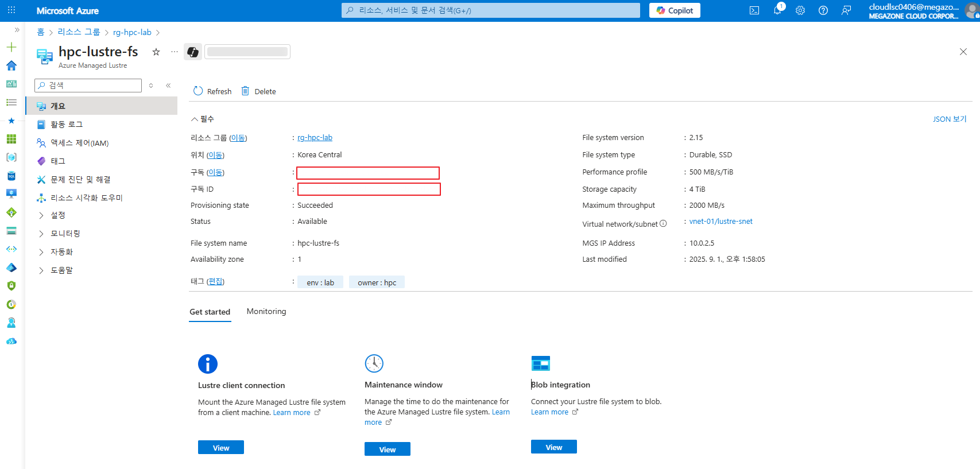Open the feedback icon in top bar
This screenshot has width=980, height=469.
tap(846, 10)
